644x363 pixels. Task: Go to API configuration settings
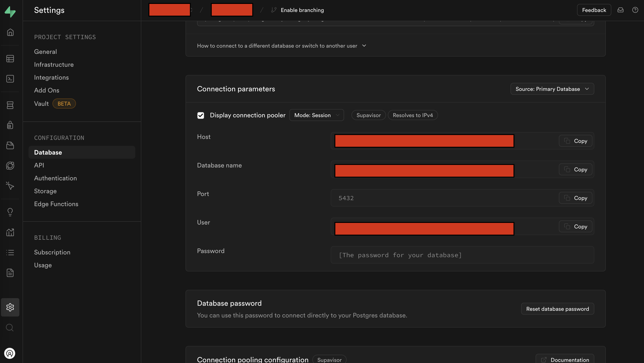tap(39, 165)
